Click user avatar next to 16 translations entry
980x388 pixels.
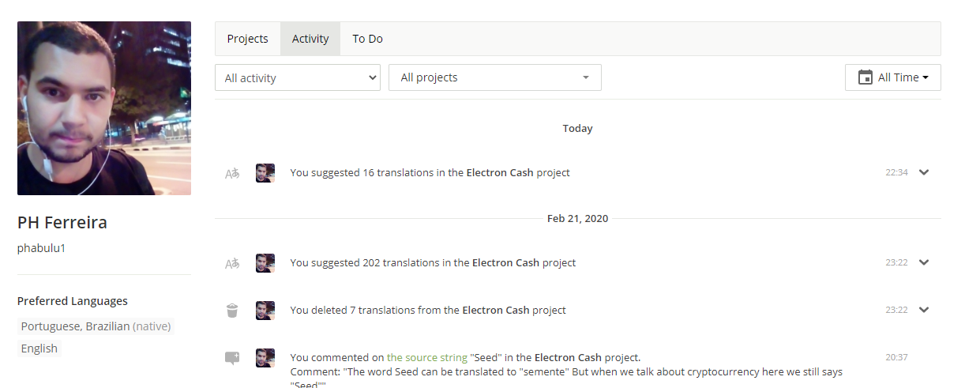265,173
